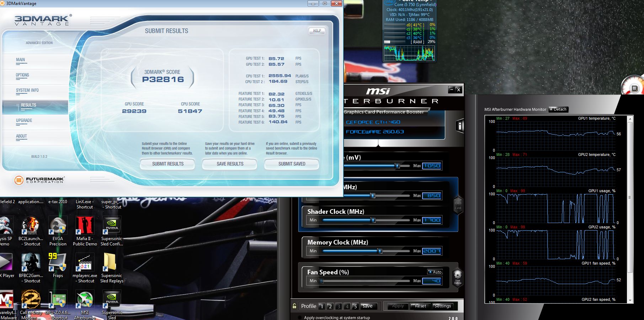Viewport: 644px width, 320px height.
Task: Select the mplayerc.exe shortcut icon
Action: (85, 268)
